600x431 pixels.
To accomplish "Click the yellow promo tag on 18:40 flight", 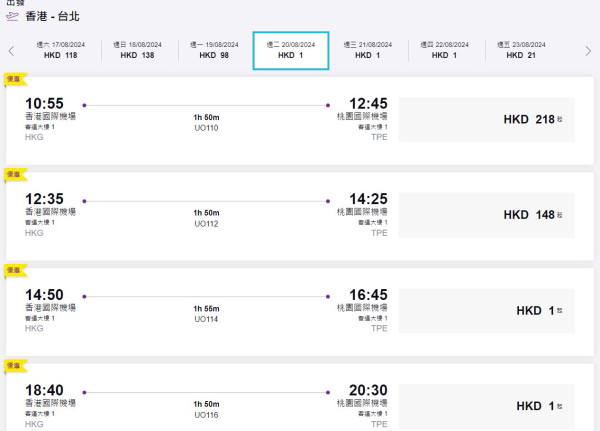I will (x=15, y=366).
